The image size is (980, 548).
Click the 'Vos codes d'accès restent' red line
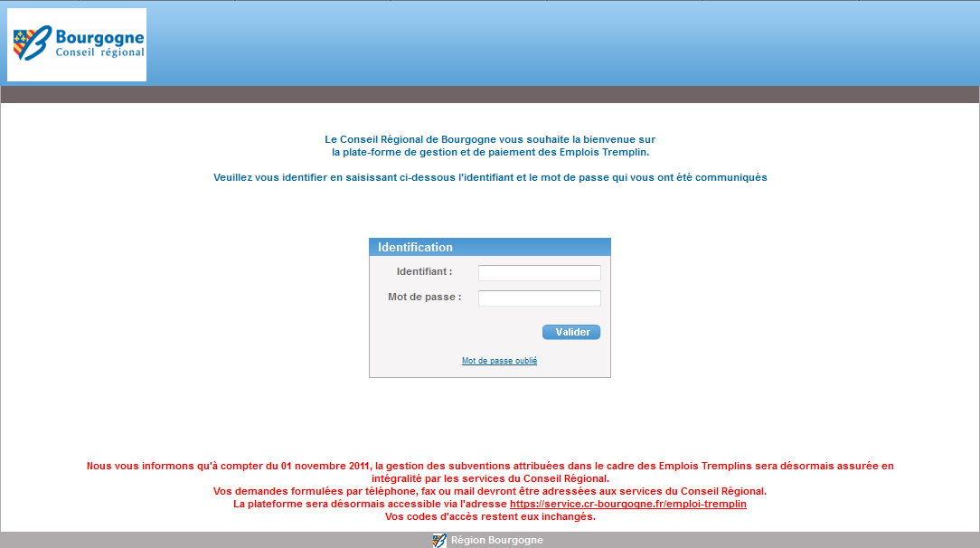point(489,517)
